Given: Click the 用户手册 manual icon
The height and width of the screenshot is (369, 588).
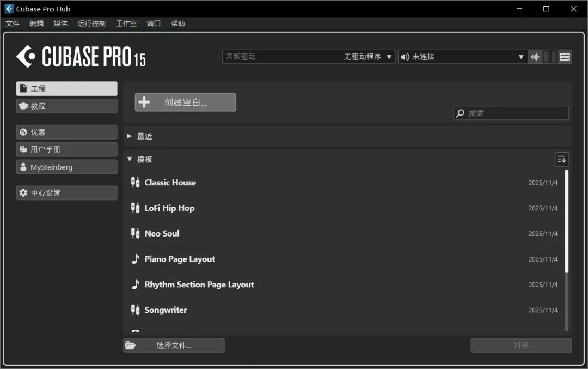Looking at the screenshot, I should click(x=23, y=149).
